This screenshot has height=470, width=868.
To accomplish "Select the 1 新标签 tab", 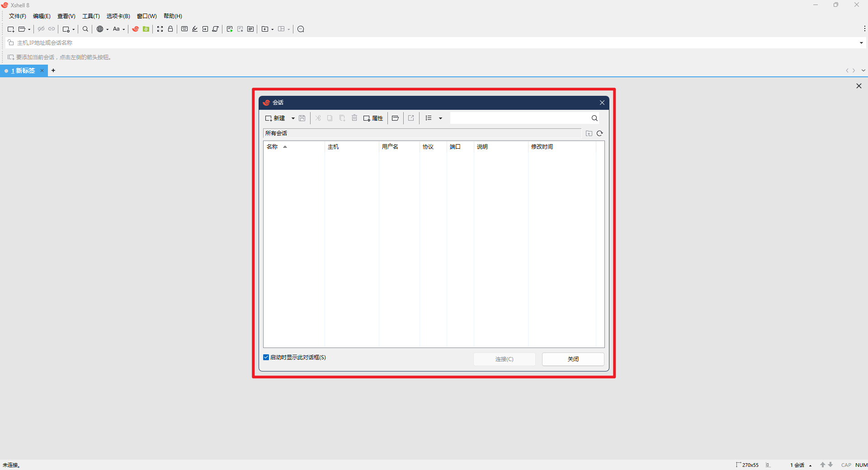I will click(24, 71).
